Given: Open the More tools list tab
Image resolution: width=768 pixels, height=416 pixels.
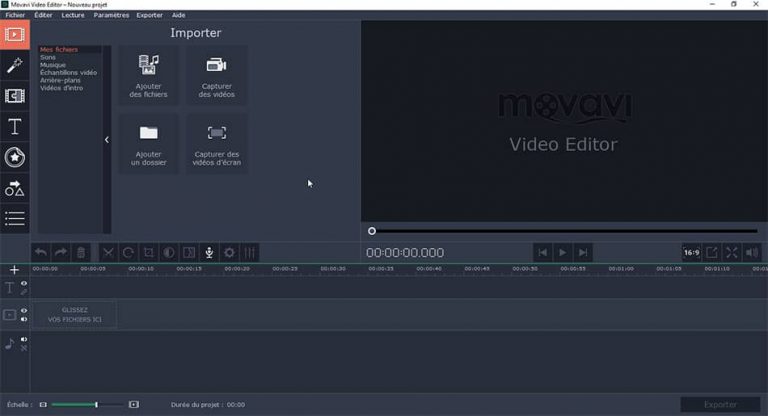Looking at the screenshot, I should [x=15, y=219].
